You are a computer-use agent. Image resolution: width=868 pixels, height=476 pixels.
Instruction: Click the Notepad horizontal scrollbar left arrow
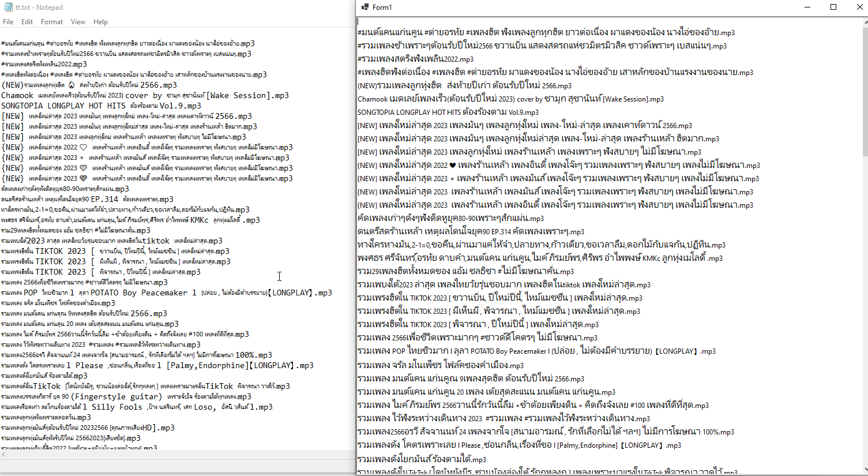pyautogui.click(x=5, y=455)
